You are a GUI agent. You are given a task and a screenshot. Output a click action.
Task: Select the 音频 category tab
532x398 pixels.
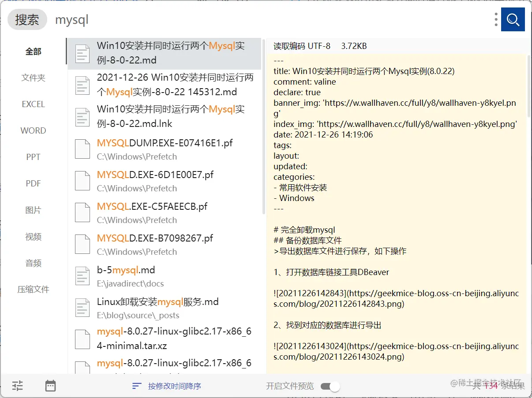(33, 263)
